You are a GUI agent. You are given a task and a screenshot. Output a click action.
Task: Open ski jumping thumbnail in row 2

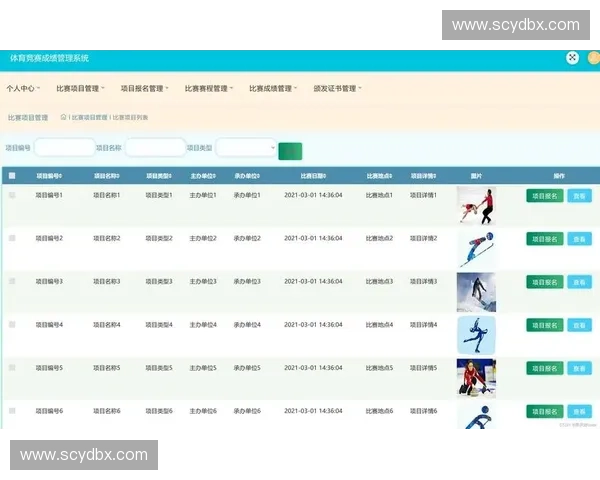(x=476, y=249)
